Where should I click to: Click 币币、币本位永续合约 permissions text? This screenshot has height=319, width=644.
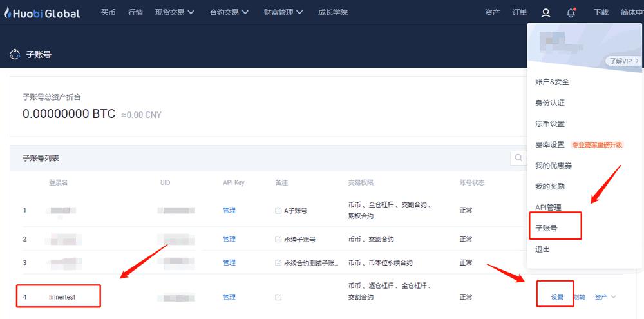point(381,263)
